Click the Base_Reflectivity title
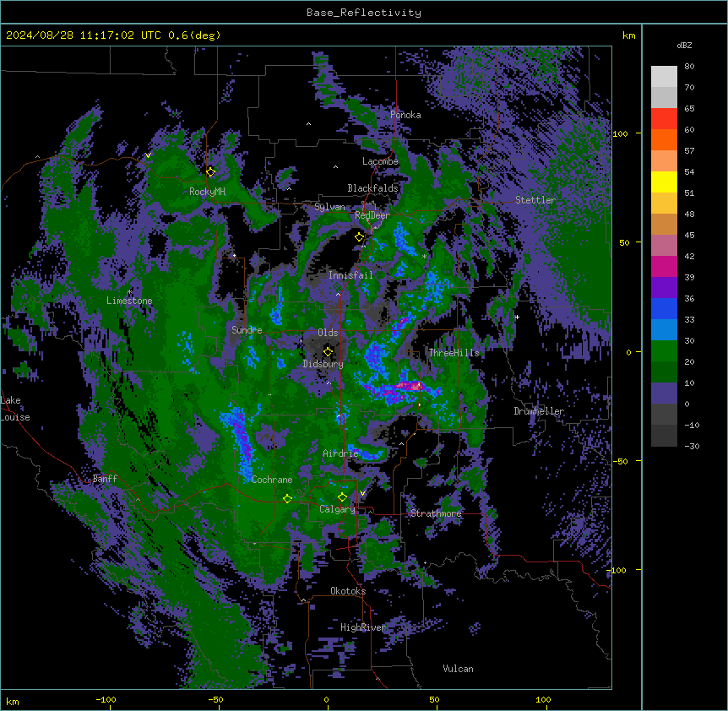Viewport: 728px width, 711px height. [x=364, y=13]
